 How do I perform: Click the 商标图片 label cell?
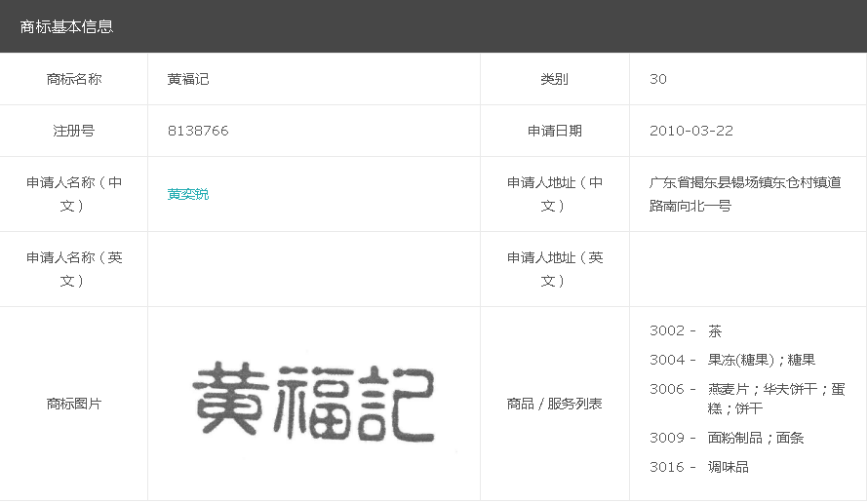[x=73, y=404]
